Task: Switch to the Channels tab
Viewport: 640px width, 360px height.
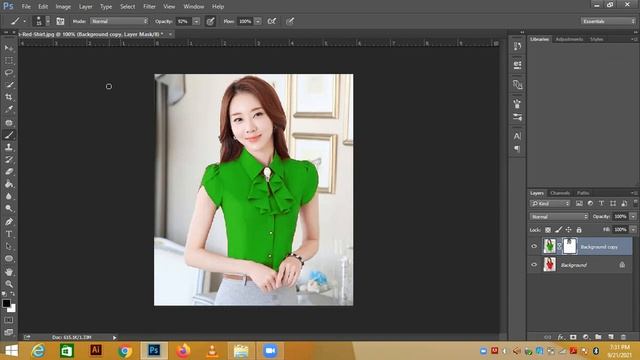Action: pyautogui.click(x=560, y=193)
